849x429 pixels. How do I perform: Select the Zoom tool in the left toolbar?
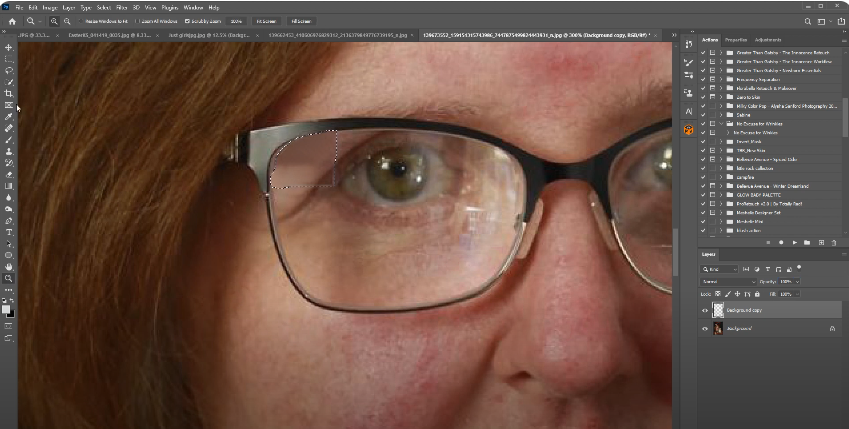click(x=9, y=278)
